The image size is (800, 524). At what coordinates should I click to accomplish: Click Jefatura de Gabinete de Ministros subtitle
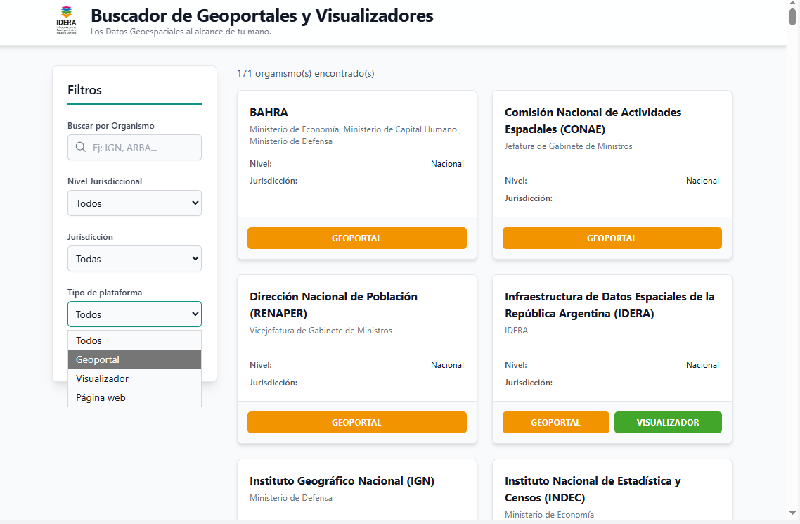coord(568,146)
